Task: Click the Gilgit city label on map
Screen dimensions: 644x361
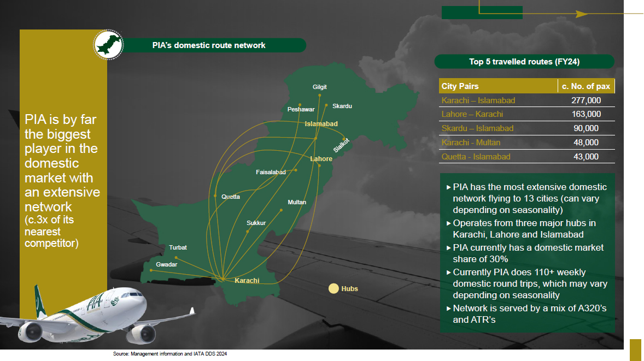Action: coord(319,86)
